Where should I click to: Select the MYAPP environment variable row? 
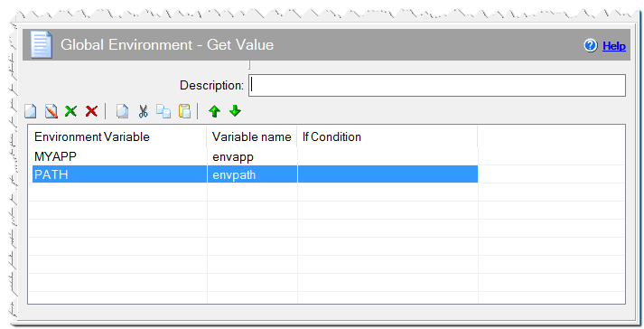255,156
